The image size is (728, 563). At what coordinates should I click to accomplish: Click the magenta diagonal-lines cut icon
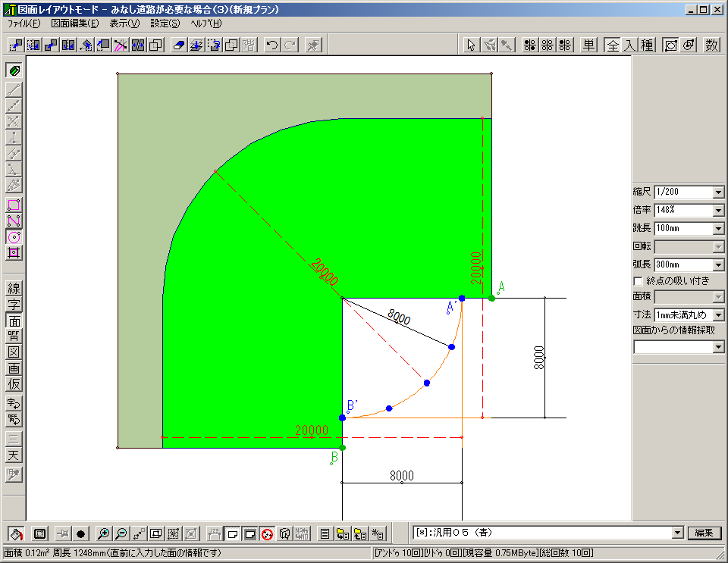(121, 45)
